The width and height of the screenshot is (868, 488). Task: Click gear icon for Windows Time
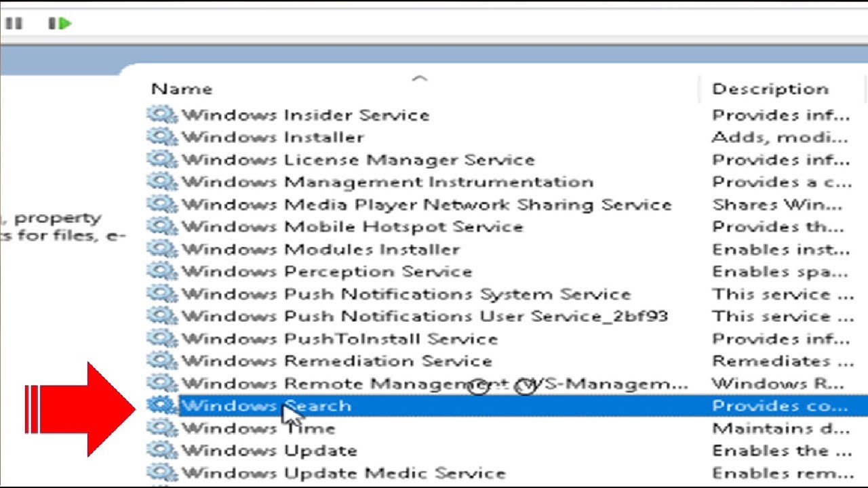tap(162, 428)
